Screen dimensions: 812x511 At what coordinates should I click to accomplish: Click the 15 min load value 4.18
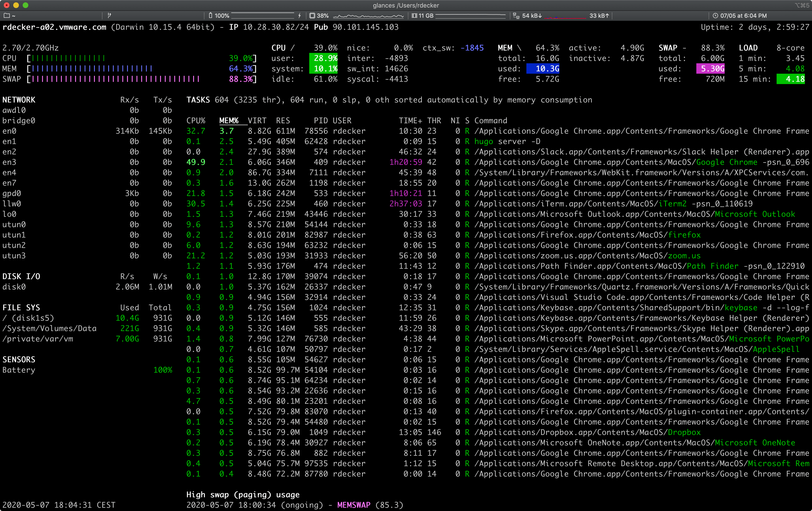click(791, 79)
